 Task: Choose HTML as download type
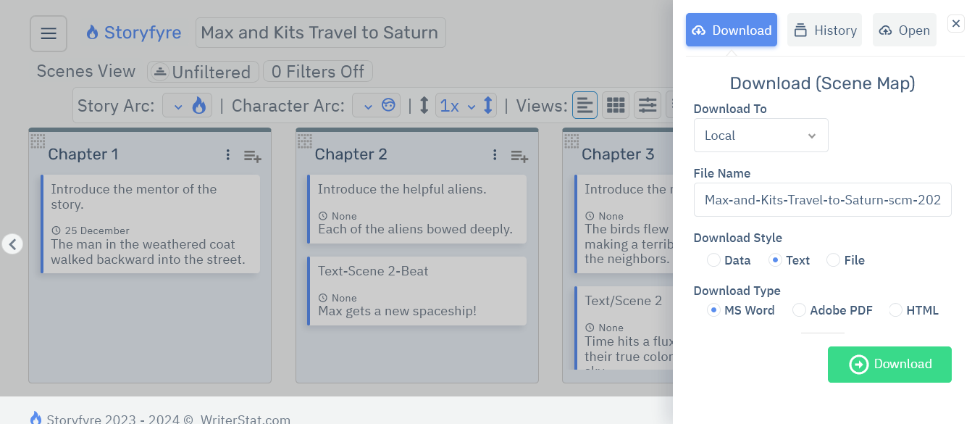coord(896,310)
